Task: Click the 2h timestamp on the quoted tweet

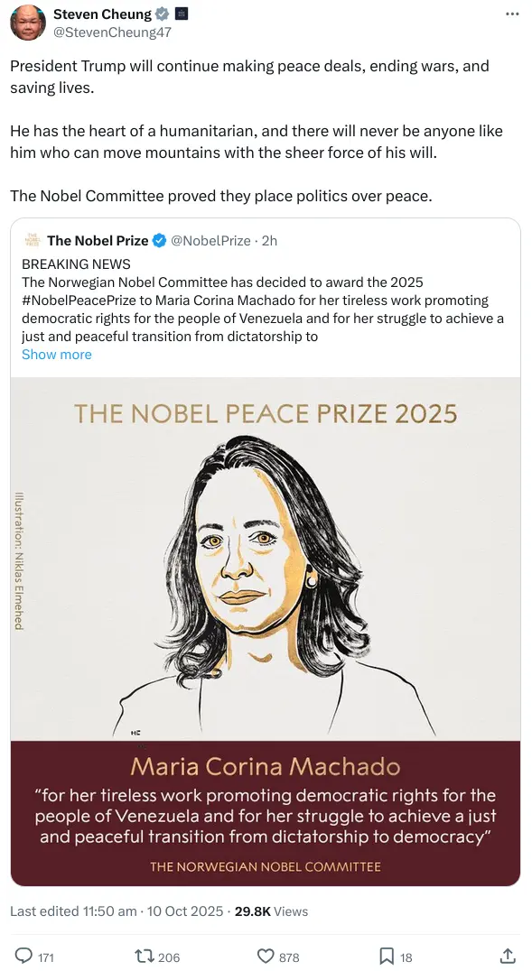Action: point(267,240)
